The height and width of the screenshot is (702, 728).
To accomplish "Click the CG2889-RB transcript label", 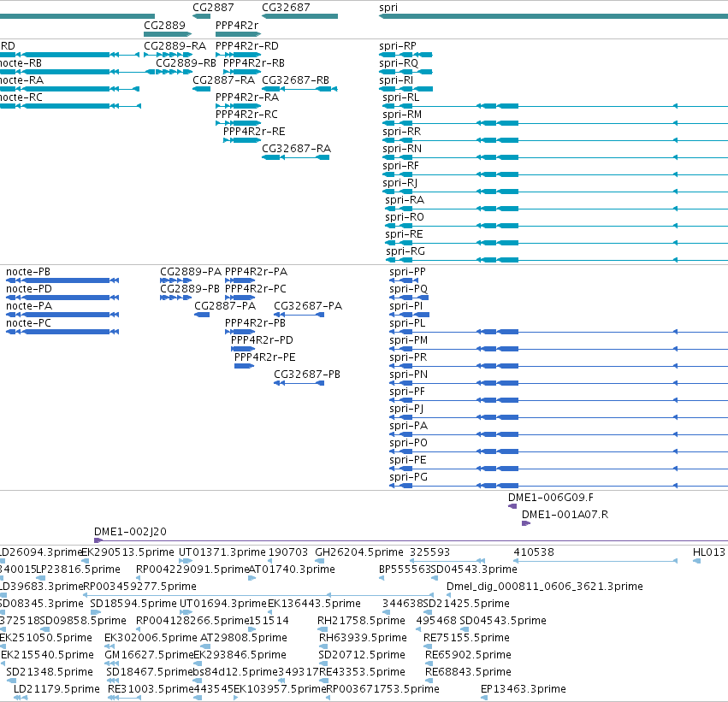I will [x=186, y=63].
